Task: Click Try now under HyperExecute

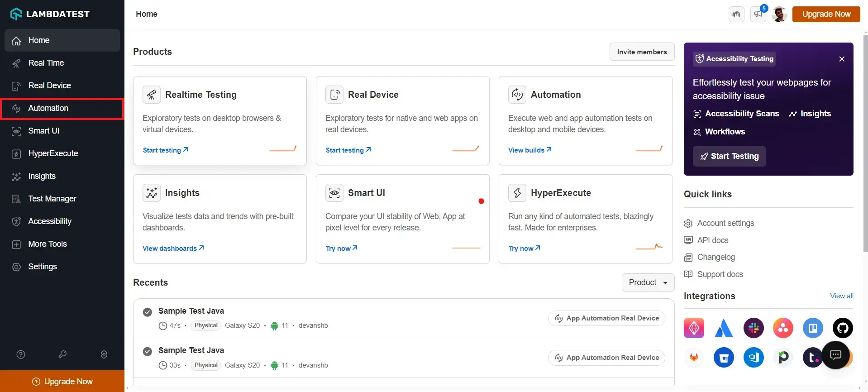Action: [525, 248]
